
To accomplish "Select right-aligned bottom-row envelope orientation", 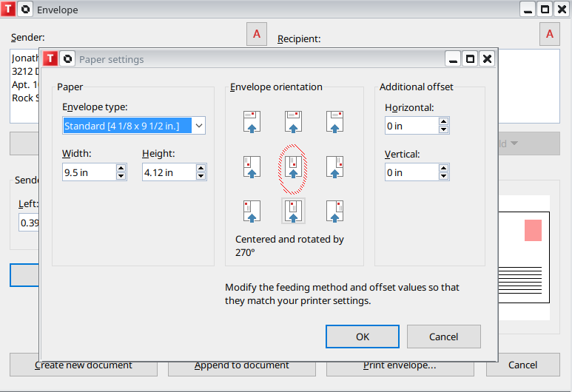I will pyautogui.click(x=335, y=211).
